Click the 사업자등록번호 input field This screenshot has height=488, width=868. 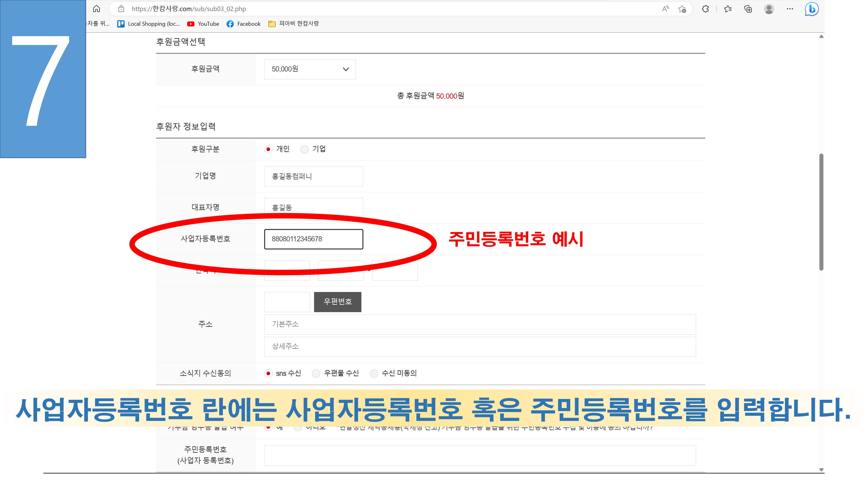pyautogui.click(x=313, y=239)
